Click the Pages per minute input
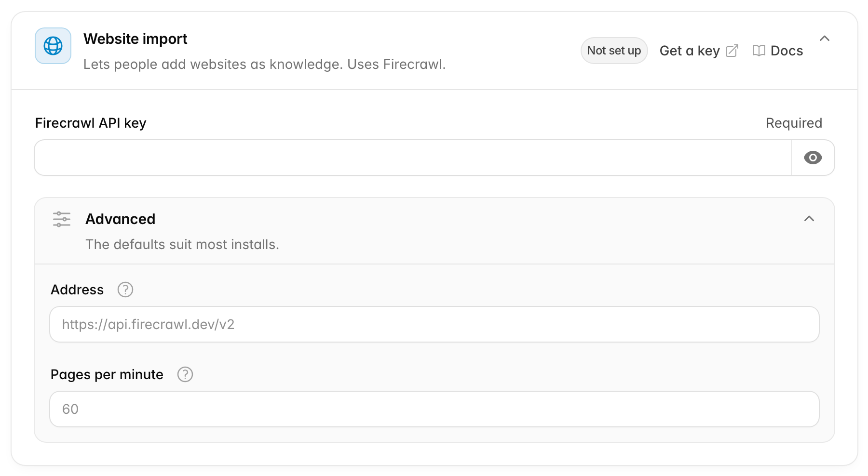The image size is (868, 476). coord(434,409)
